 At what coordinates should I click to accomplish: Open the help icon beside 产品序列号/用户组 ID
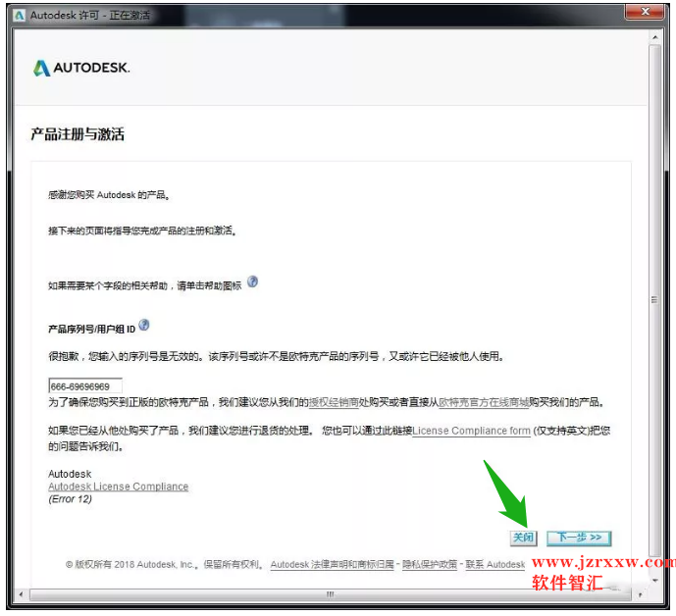(x=144, y=325)
